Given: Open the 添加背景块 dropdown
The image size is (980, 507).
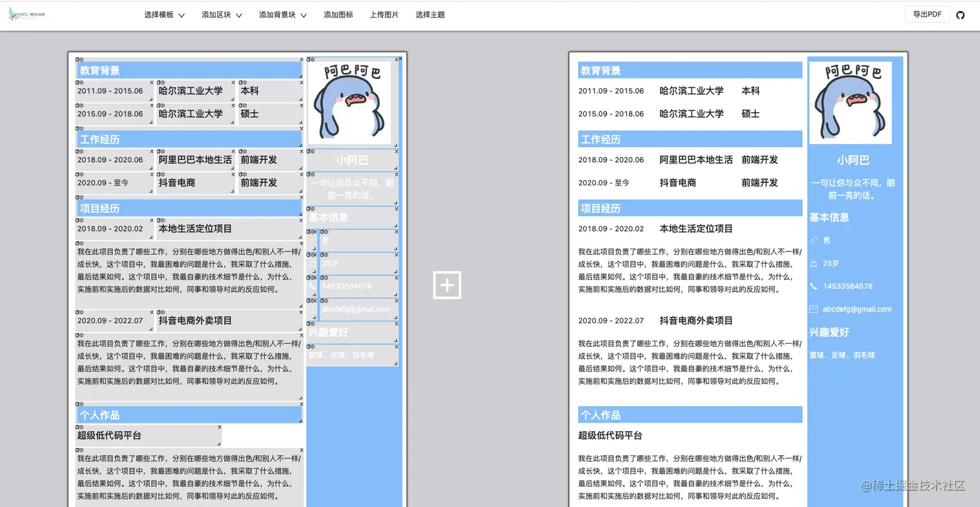Looking at the screenshot, I should (x=283, y=15).
